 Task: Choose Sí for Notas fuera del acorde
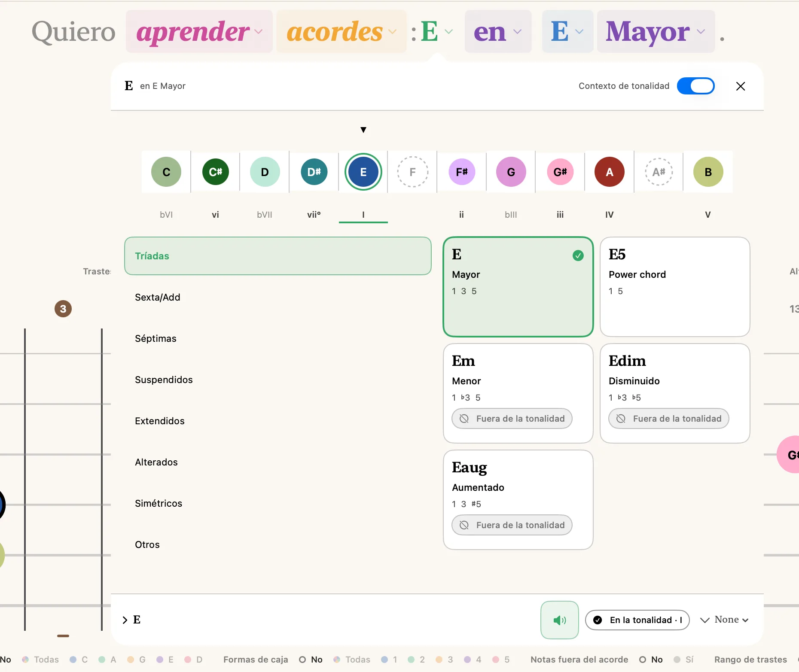(x=684, y=660)
